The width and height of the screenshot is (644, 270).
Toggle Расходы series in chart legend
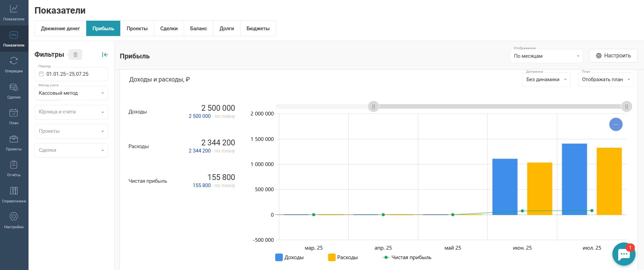[343, 257]
